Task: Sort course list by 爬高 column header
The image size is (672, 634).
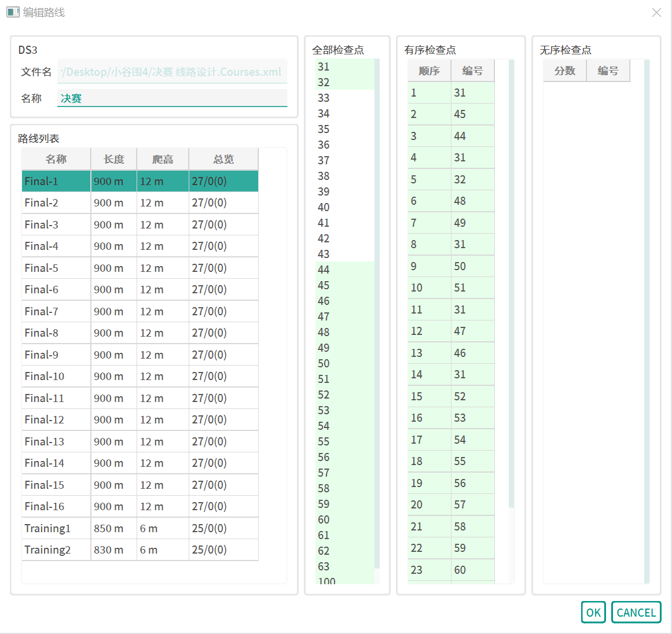Action: 163,159
